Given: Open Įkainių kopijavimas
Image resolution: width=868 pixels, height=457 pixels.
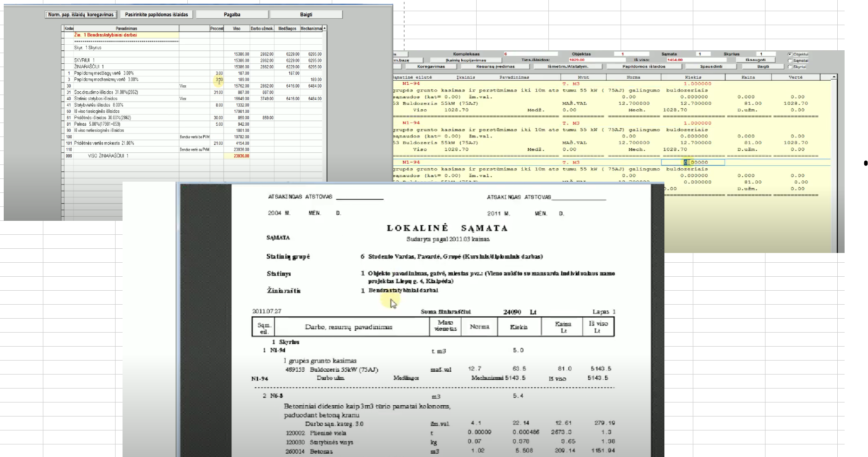Looking at the screenshot, I should pos(465,60).
